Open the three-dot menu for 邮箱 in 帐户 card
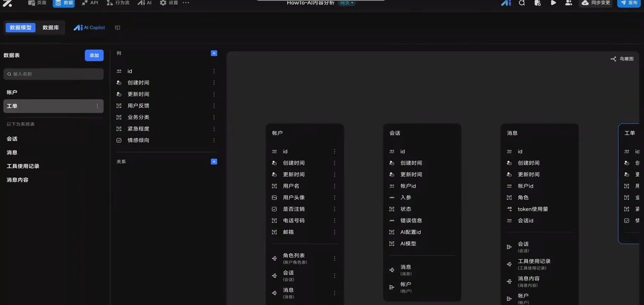The width and height of the screenshot is (644, 305). (x=335, y=232)
